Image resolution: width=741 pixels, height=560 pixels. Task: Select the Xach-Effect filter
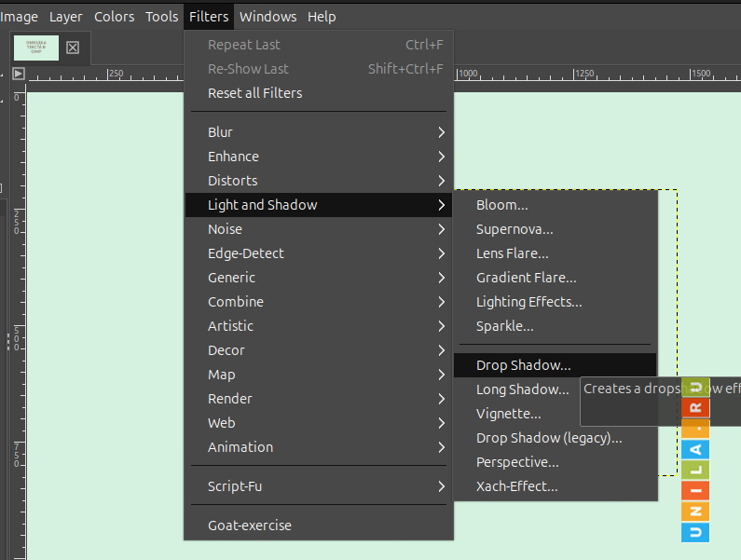tap(516, 486)
